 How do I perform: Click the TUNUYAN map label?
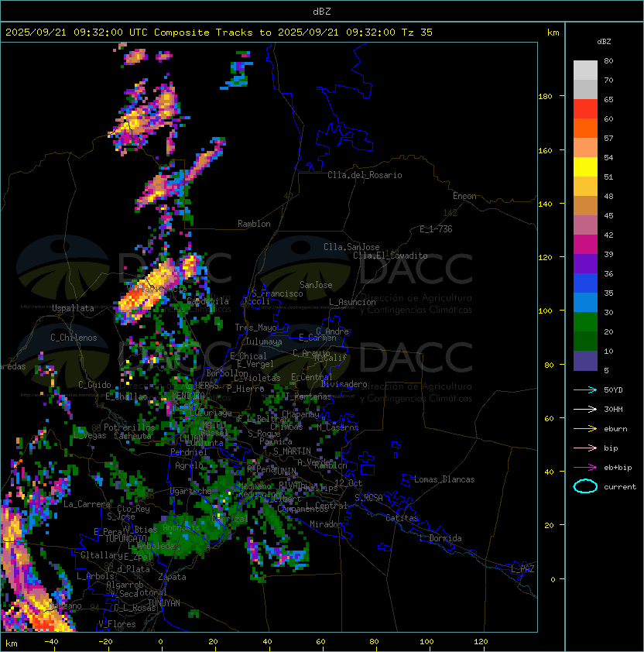point(164,603)
